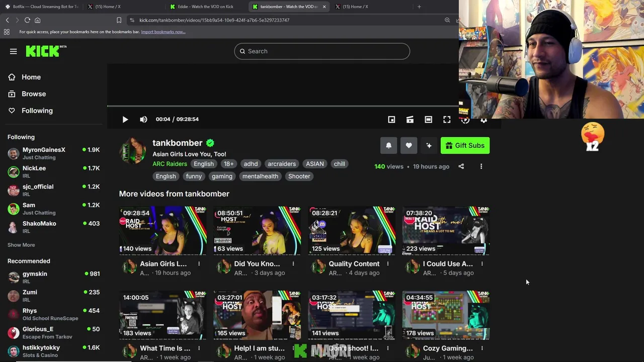Click in the Kick search box
The height and width of the screenshot is (362, 644).
[x=322, y=51]
